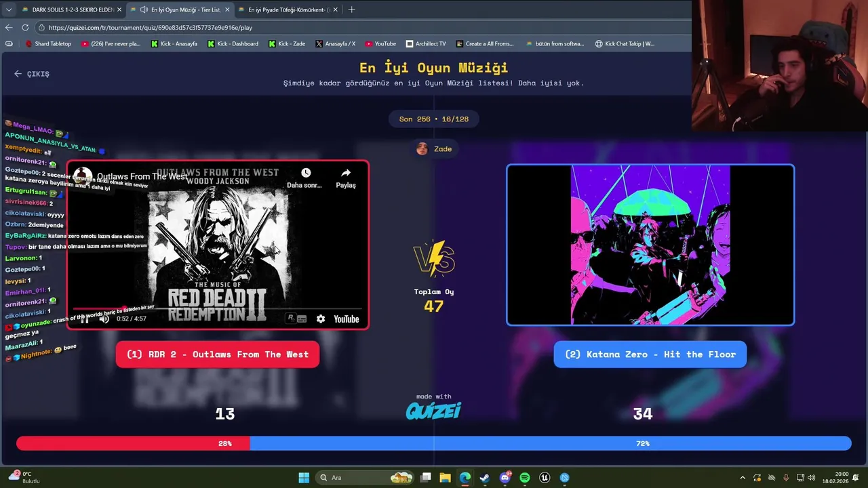Click the Katana Zero artwork thumbnail
The width and height of the screenshot is (868, 488).
pyautogui.click(x=650, y=245)
